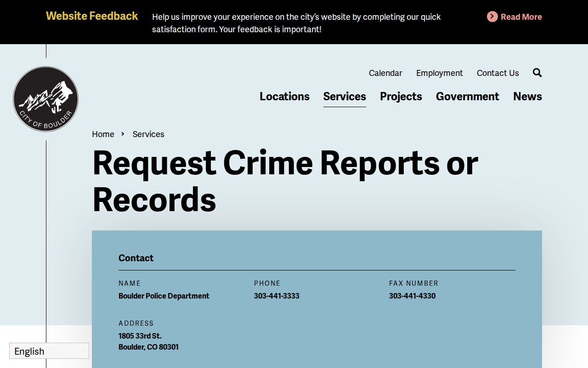The width and height of the screenshot is (588, 368).
Task: Open the English language selector
Action: pos(49,351)
